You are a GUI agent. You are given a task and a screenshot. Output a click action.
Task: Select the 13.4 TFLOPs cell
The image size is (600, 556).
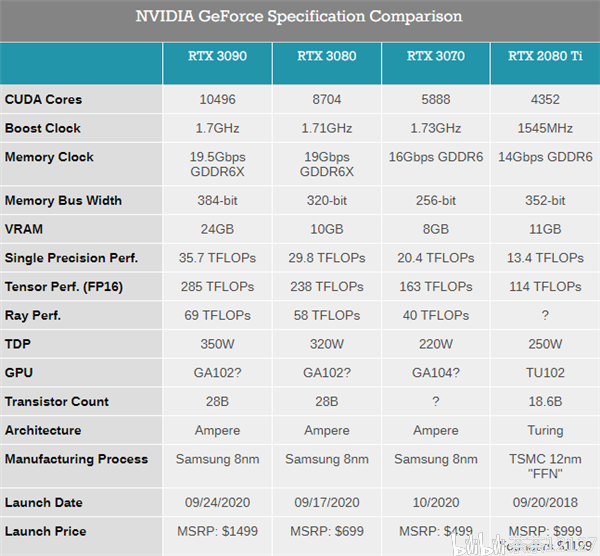tap(545, 258)
